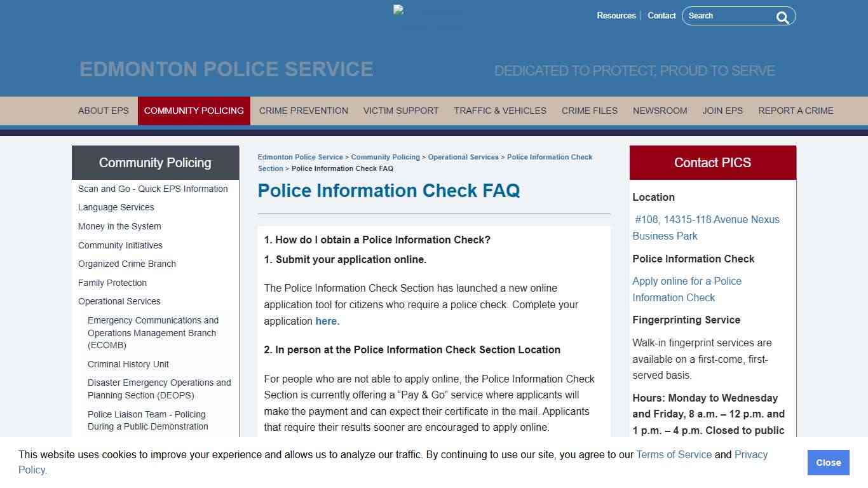Open the Community Policing ribbon tab
This screenshot has height=488, width=868.
(x=194, y=111)
